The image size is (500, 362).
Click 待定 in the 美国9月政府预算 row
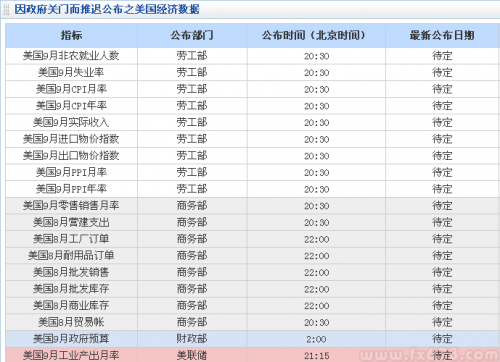click(x=442, y=339)
